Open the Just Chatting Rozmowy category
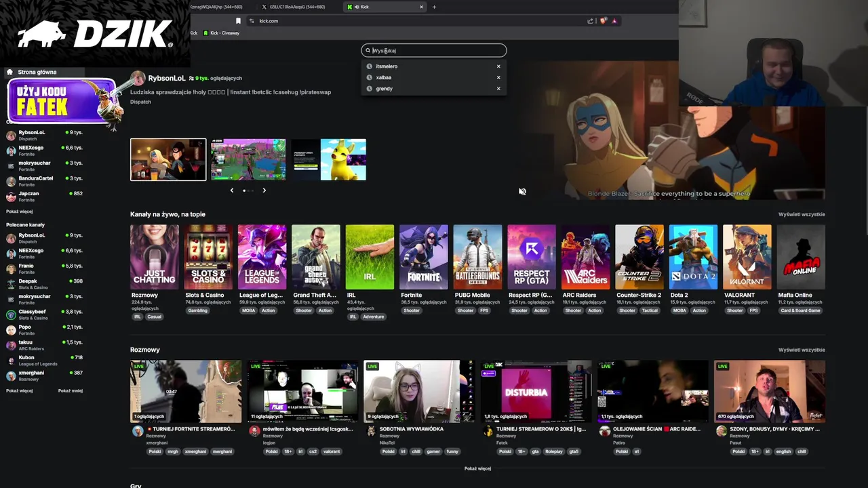 pos(155,258)
